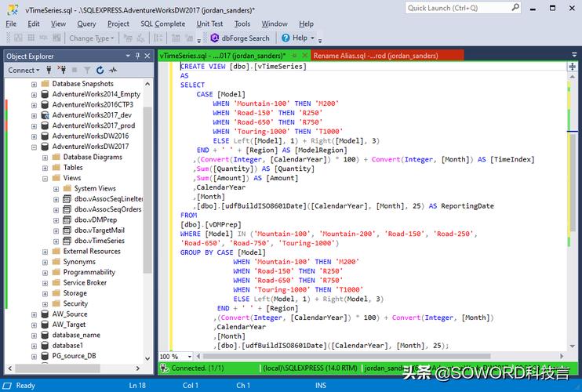Screen dimensions: 582x392
Task: Click the Change Type toolbar button
Action: tap(88, 38)
